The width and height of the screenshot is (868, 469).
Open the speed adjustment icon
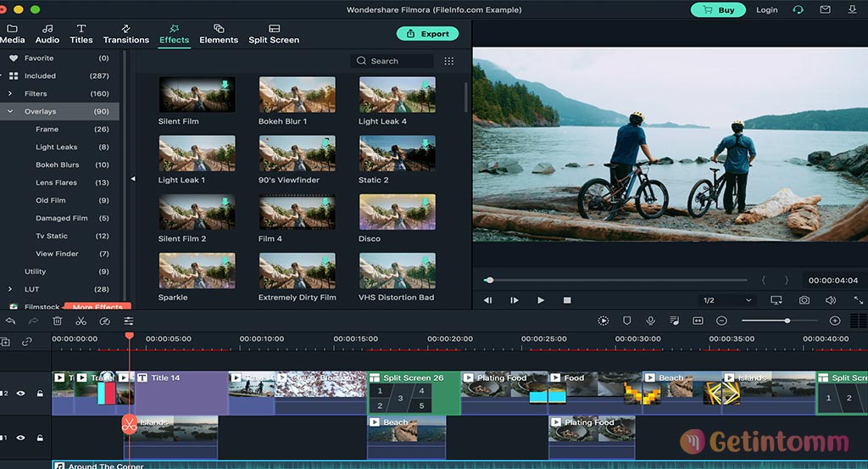[x=104, y=321]
